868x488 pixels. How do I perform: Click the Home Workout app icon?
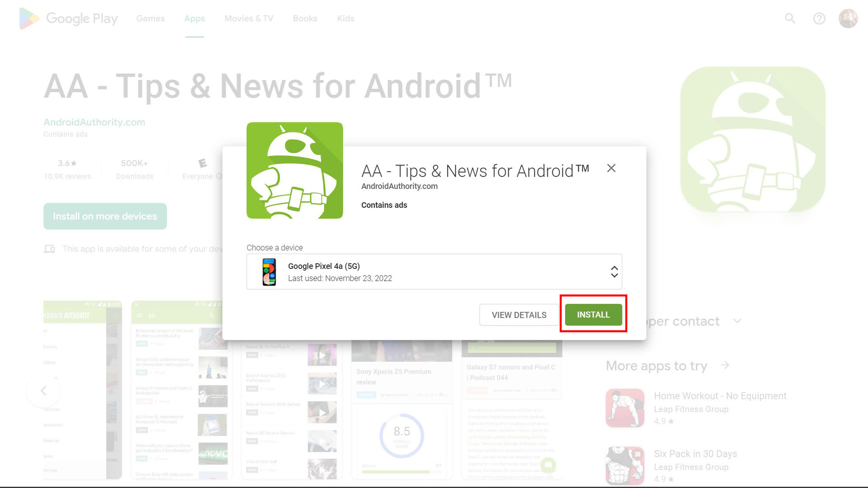pyautogui.click(x=625, y=408)
